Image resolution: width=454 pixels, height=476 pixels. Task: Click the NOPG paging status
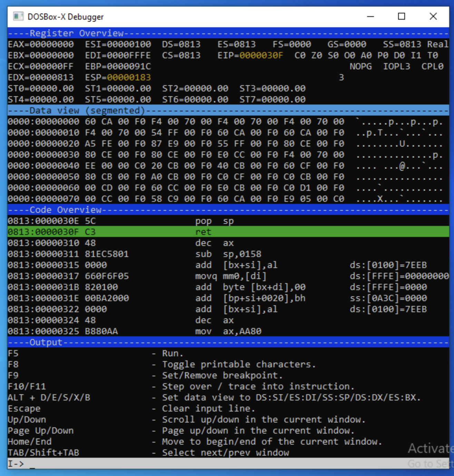tap(361, 66)
